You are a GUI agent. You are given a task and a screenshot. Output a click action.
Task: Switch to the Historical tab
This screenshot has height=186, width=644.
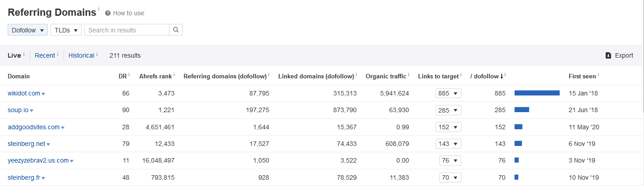(x=81, y=55)
